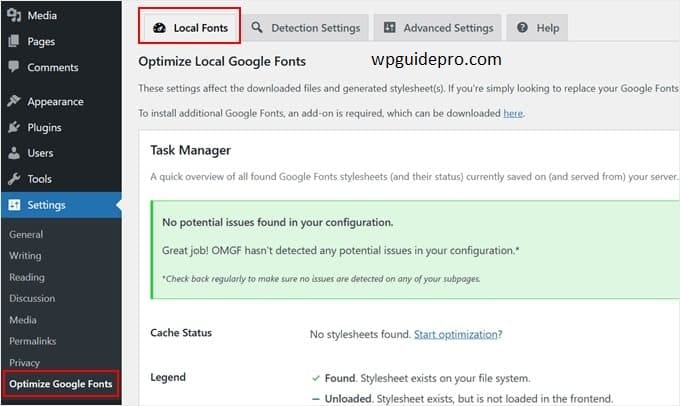Screen dimensions: 680x406
Task: Select the Settings menu label
Action: tap(46, 205)
